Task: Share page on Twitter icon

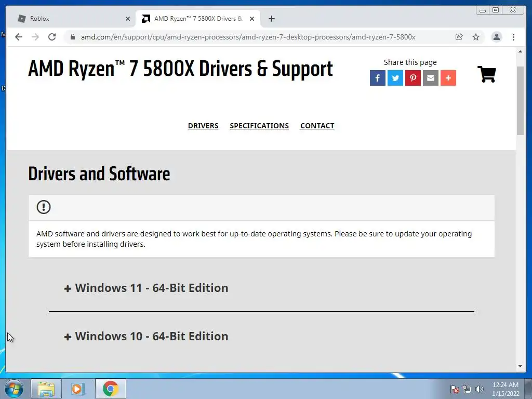Action: click(x=395, y=78)
